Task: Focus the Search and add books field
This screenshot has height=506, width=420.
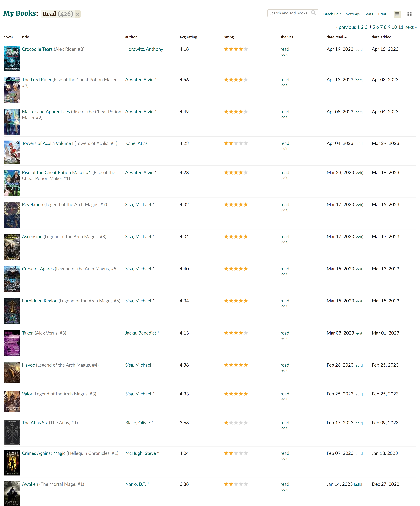Action: [x=289, y=13]
